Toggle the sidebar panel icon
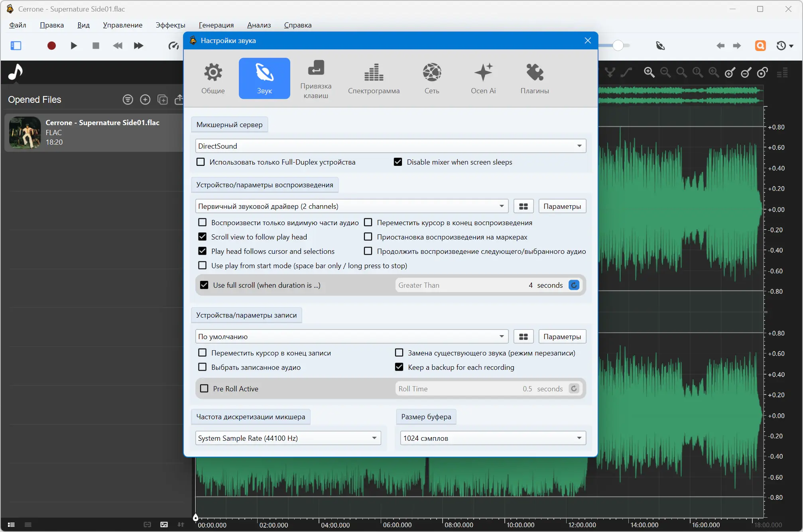Image resolution: width=803 pixels, height=532 pixels. click(16, 45)
